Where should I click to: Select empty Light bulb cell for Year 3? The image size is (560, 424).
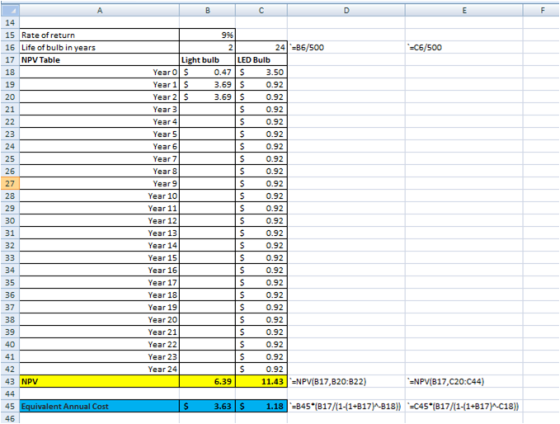[x=208, y=109]
